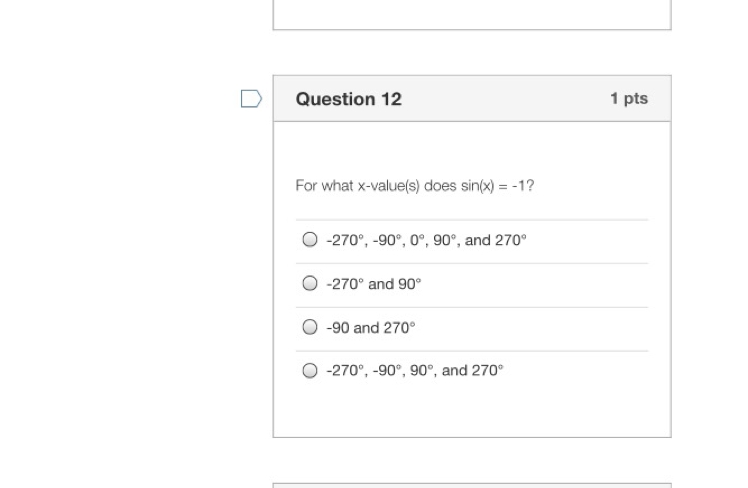
Task: Click the gray header bar between title and points
Action: [506, 99]
